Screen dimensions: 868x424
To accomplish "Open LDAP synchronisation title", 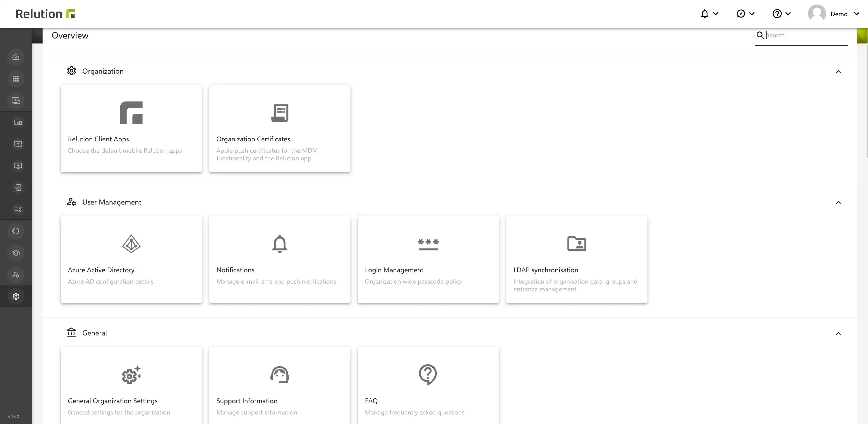I will coord(546,270).
